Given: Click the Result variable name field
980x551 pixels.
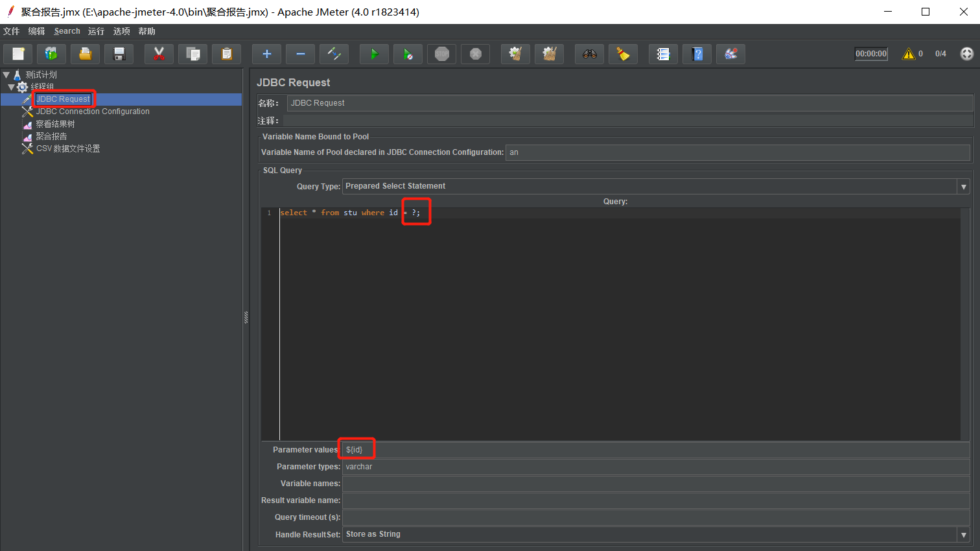Looking at the screenshot, I should pyautogui.click(x=656, y=500).
